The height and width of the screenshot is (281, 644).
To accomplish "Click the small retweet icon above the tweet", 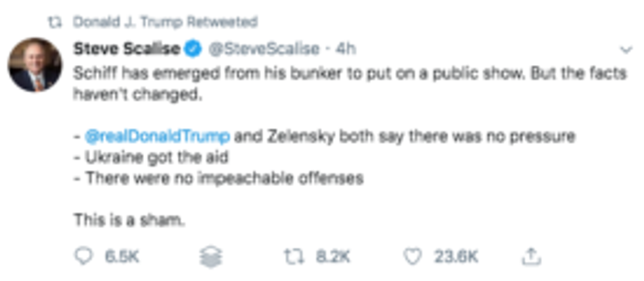I will pos(55,22).
